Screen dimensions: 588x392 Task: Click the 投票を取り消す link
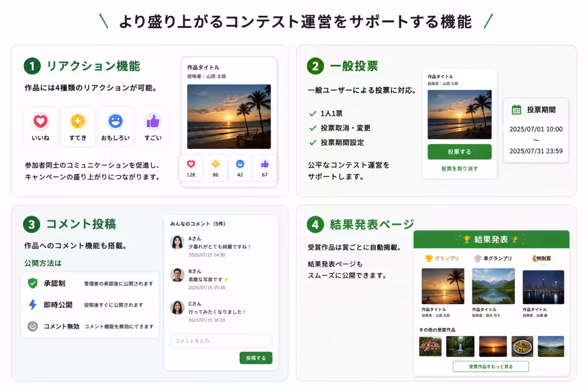(x=459, y=169)
